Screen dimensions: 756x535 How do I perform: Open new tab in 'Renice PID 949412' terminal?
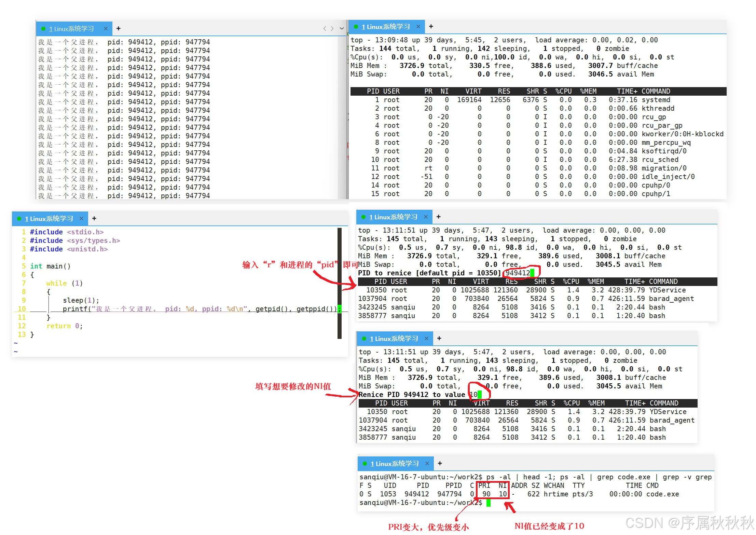pyautogui.click(x=439, y=338)
